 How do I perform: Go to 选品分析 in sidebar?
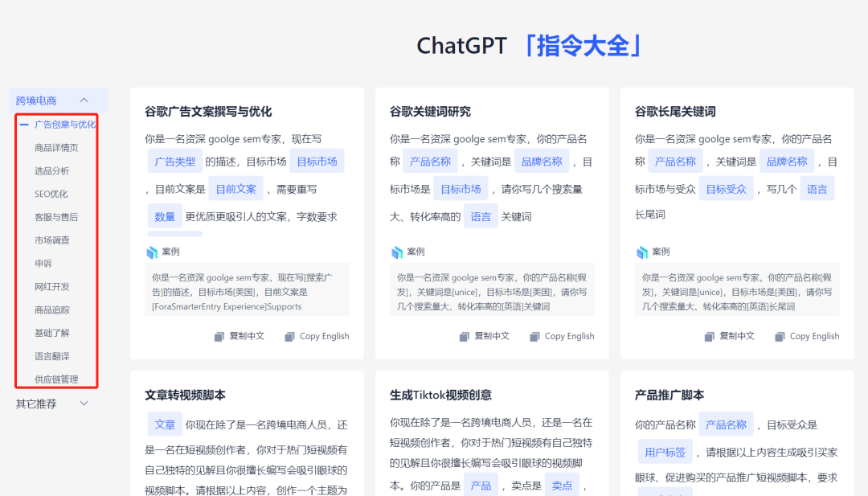[52, 171]
